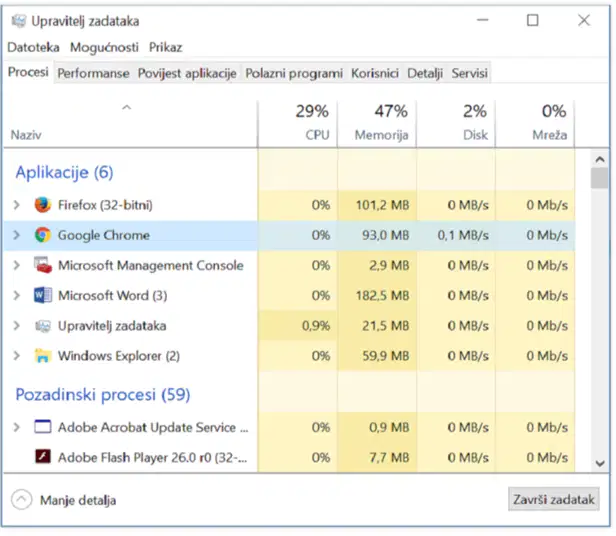Switch to the Korisnici tab
Screen dimensions: 616x536
[375, 73]
